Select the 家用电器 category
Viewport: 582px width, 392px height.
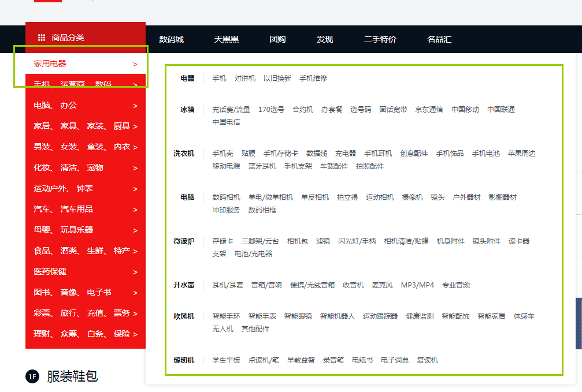click(x=50, y=64)
